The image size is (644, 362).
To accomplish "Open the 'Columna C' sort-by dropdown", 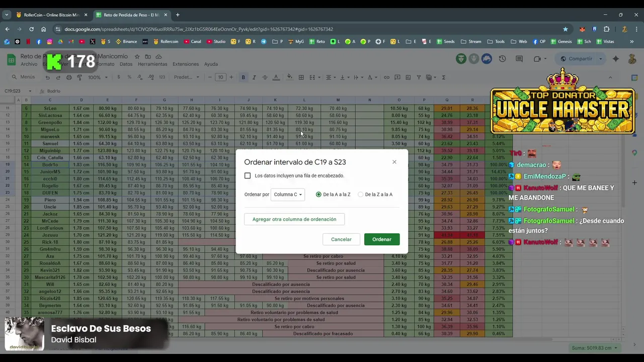I will click(x=288, y=195).
